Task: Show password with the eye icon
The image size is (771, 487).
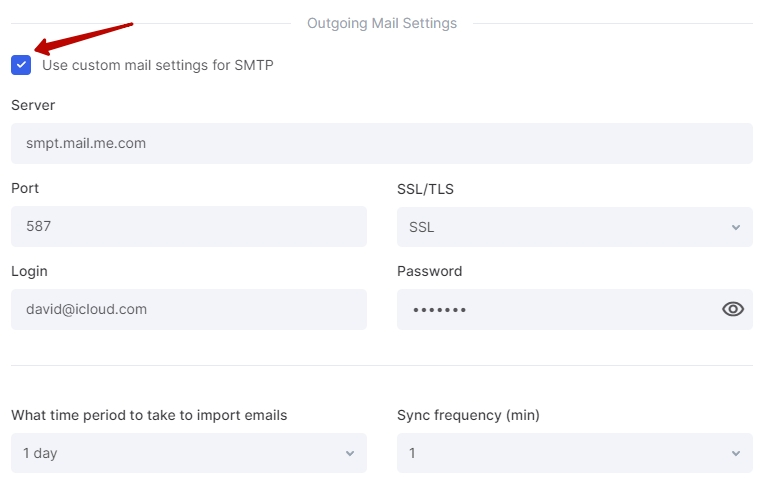Action: (x=733, y=309)
